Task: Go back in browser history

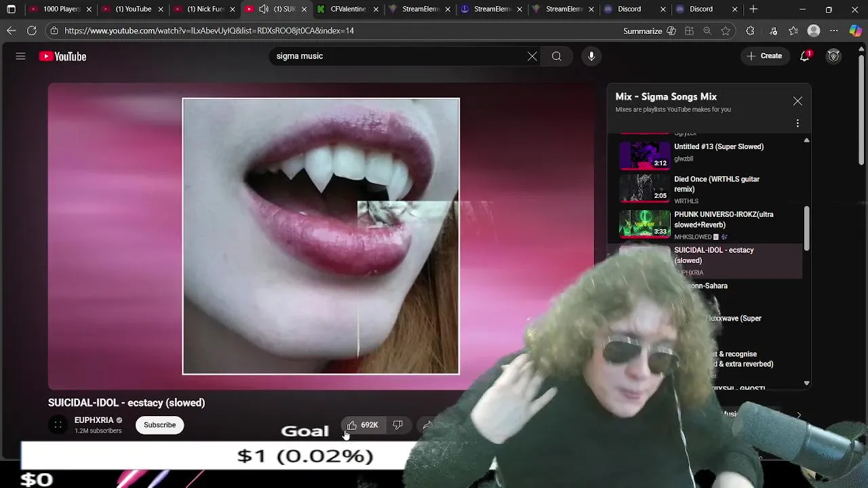Action: point(12,30)
